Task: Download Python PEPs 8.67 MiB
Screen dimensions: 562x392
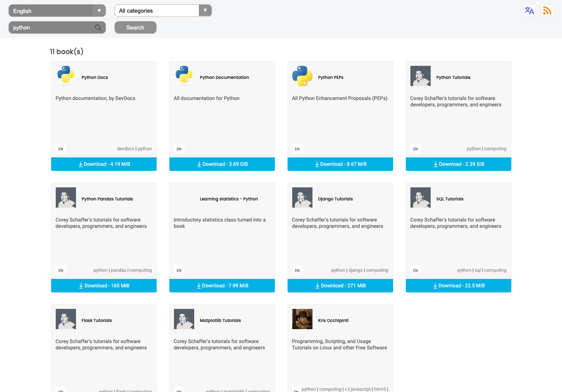Action: click(340, 164)
